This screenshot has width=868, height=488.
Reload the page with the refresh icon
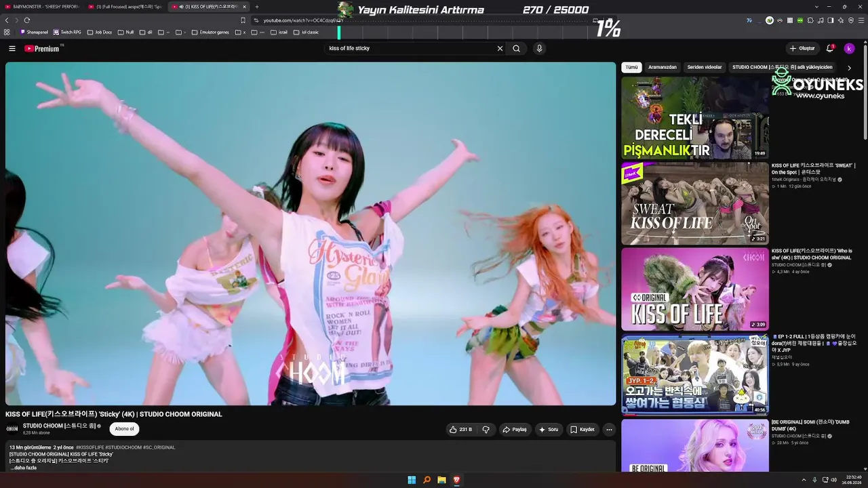27,20
